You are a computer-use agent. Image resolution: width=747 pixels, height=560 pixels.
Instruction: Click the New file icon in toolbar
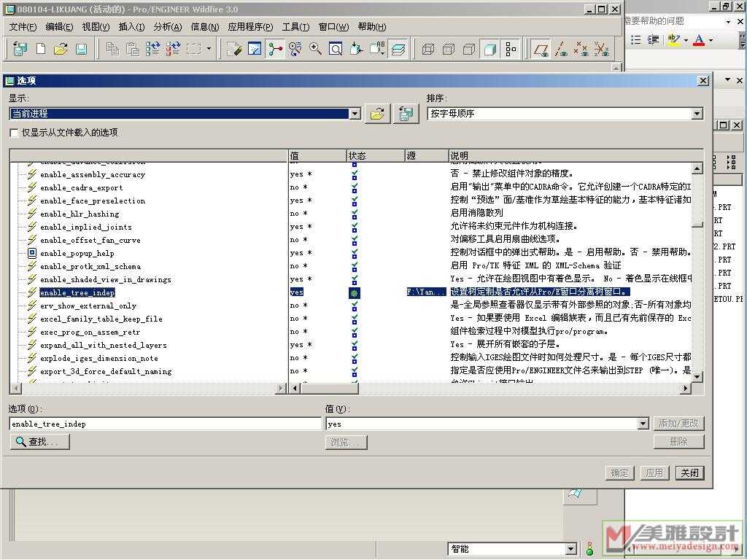pyautogui.click(x=41, y=49)
